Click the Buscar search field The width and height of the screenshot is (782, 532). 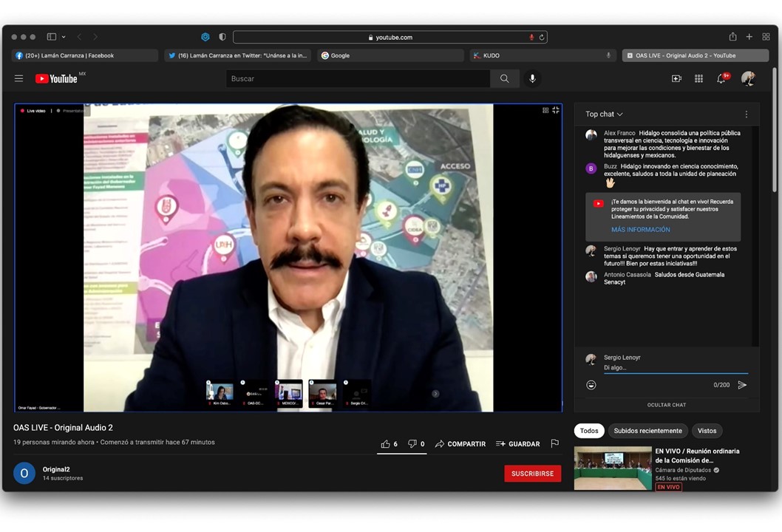click(x=358, y=79)
